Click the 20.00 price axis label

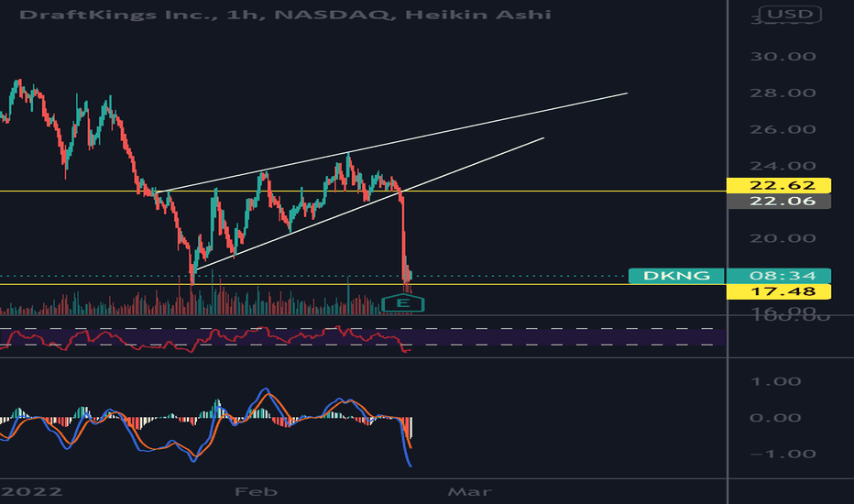(x=783, y=238)
